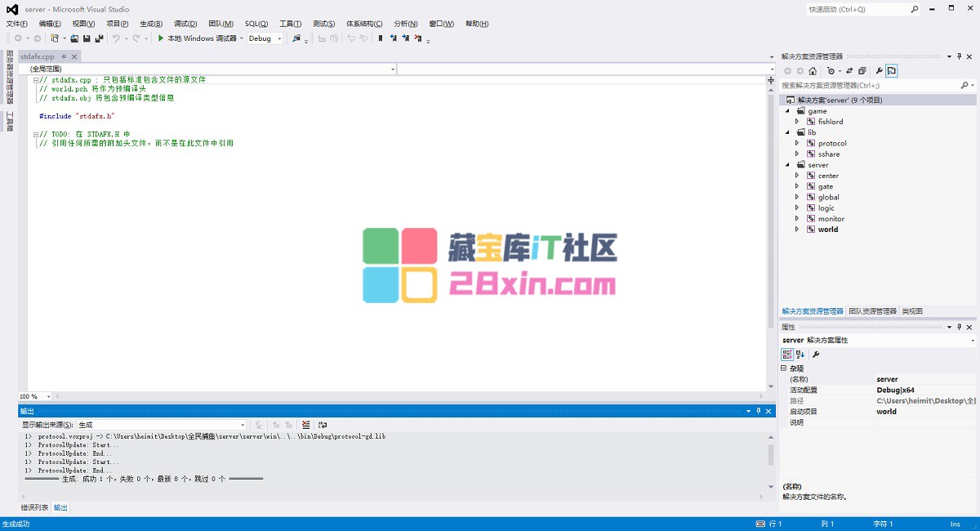
Task: Collapse all nodes in Solution Explorer toolbar
Action: tap(862, 71)
